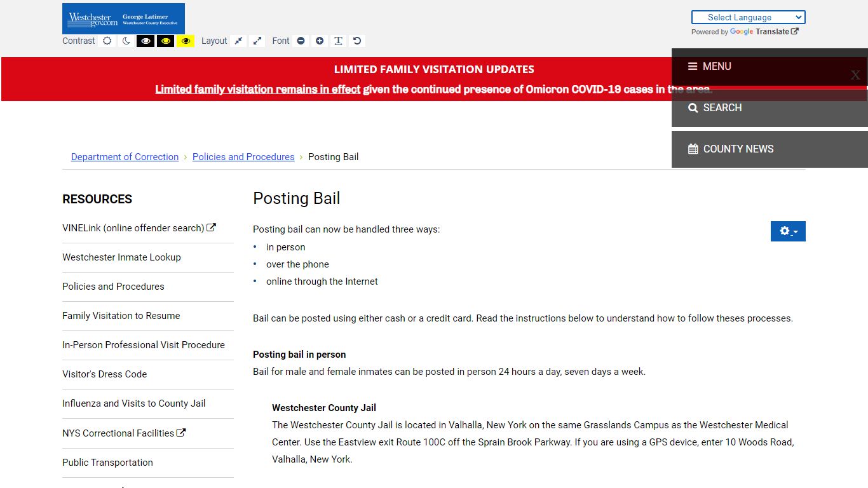Open the Select Language dropdown

(748, 17)
